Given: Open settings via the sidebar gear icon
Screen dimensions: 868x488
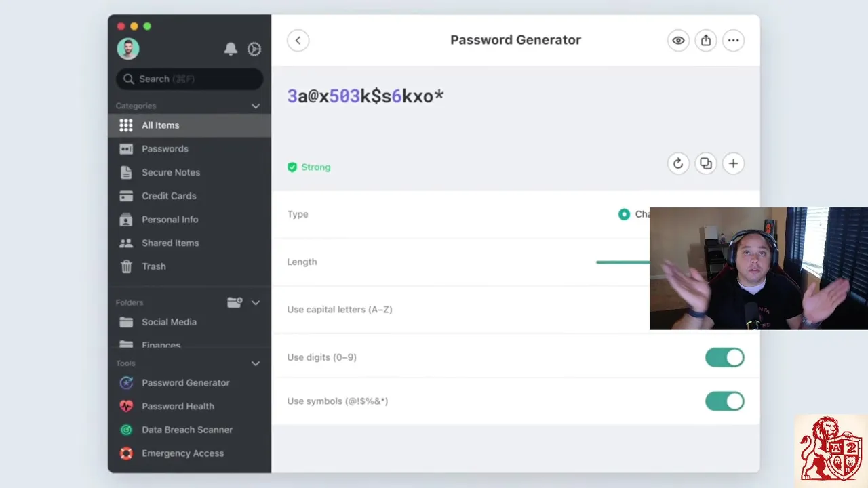Looking at the screenshot, I should click(254, 49).
